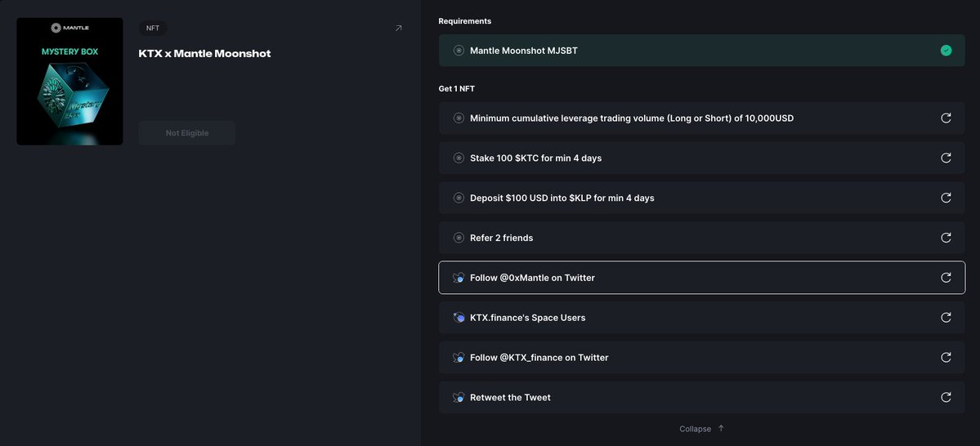
Task: Refresh the Retweet the Tweet task
Action: tap(946, 398)
